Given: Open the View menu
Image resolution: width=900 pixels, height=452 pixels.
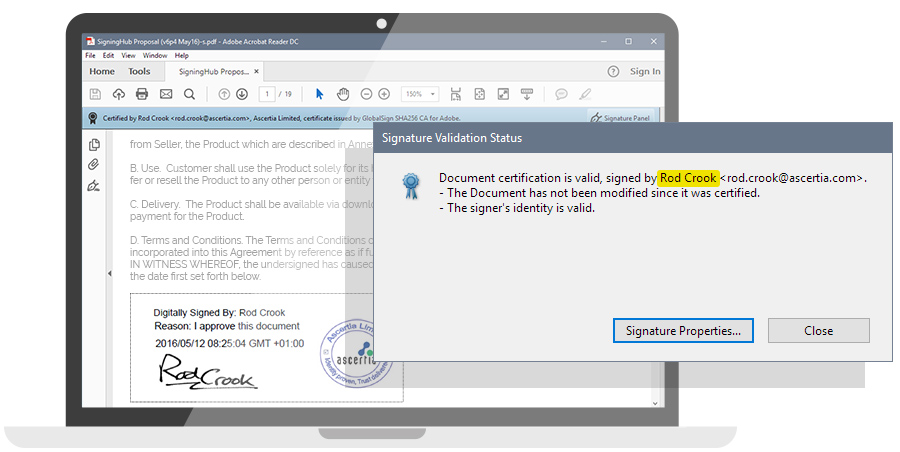Looking at the screenshot, I should click(x=128, y=56).
